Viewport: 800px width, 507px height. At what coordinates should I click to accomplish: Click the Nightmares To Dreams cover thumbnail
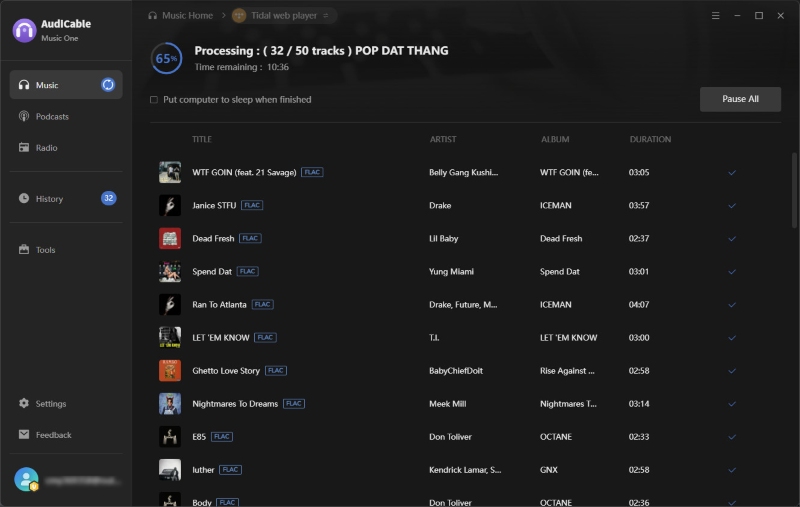pyautogui.click(x=170, y=403)
